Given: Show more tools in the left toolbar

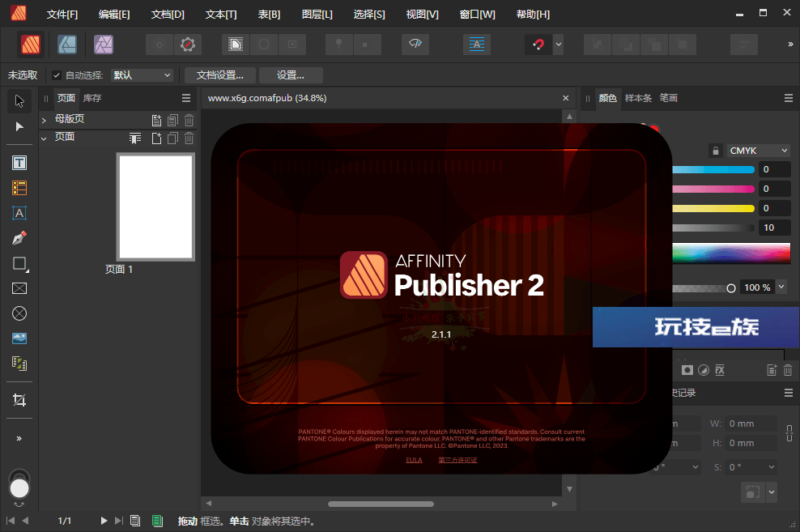Looking at the screenshot, I should click(19, 439).
